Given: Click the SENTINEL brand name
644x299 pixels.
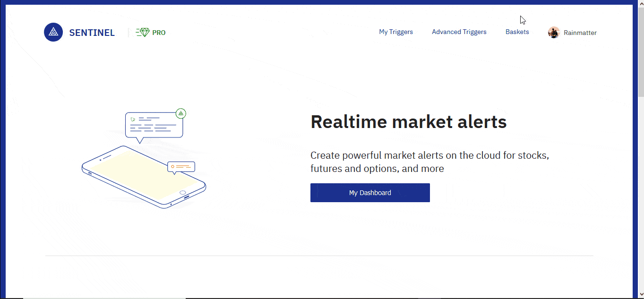Looking at the screenshot, I should pos(92,33).
